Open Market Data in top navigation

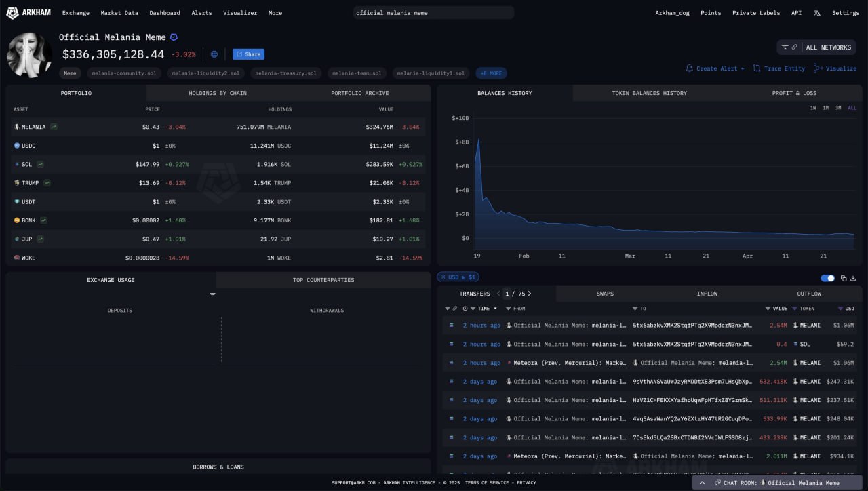coord(119,13)
